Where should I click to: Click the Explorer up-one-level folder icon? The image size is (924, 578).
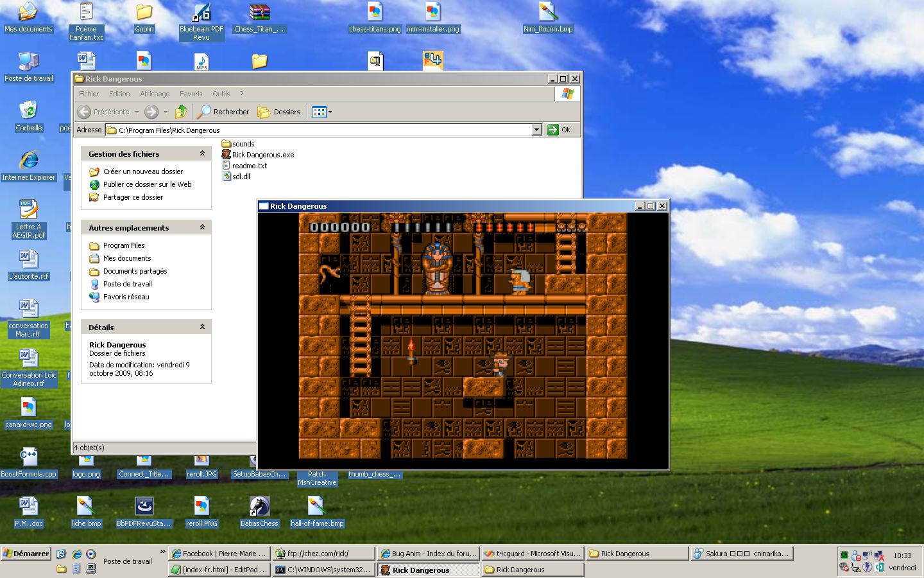point(181,112)
